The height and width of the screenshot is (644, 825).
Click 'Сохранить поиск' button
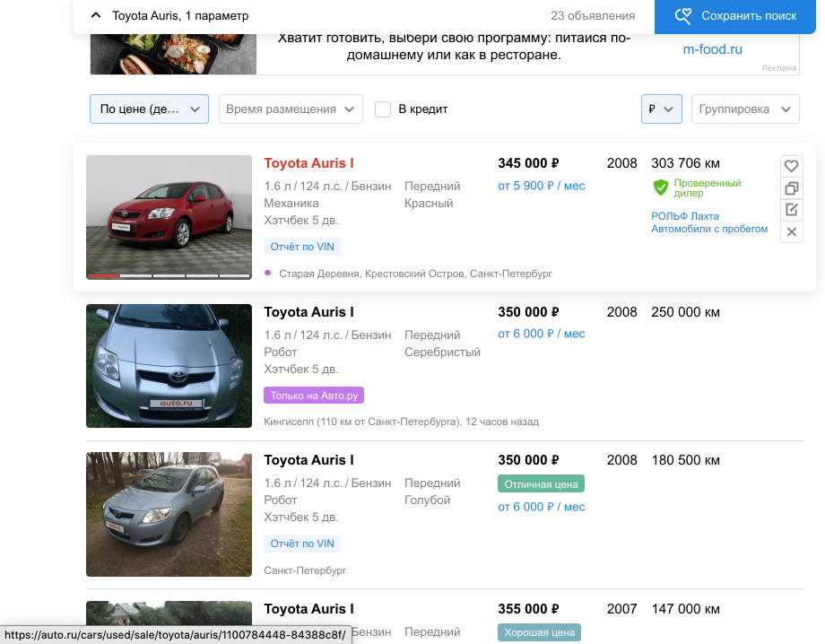tap(735, 16)
